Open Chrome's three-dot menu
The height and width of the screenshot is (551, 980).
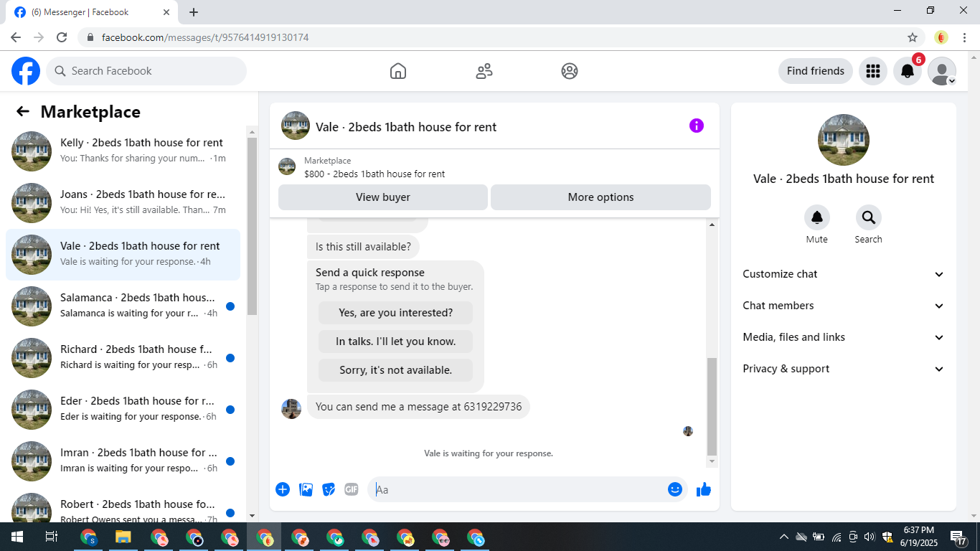point(965,37)
